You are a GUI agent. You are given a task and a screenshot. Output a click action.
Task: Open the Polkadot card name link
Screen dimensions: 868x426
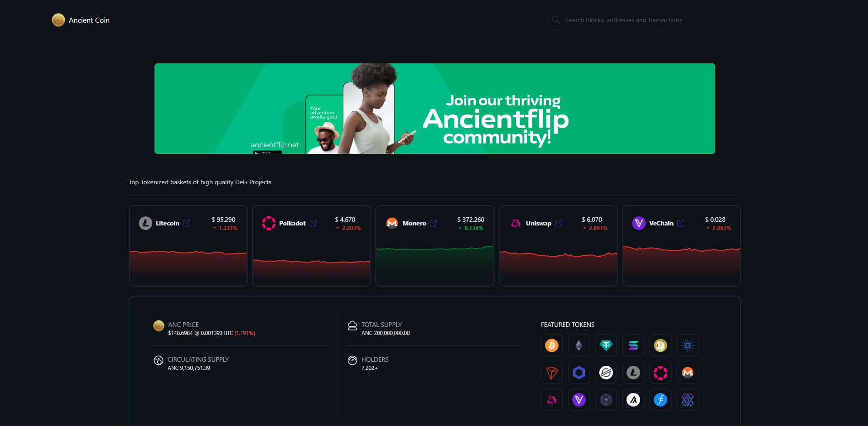[x=292, y=223]
